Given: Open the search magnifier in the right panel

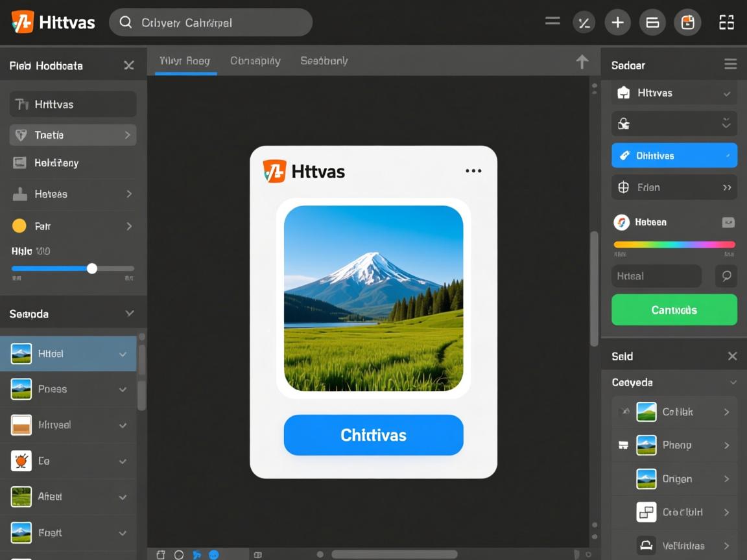Looking at the screenshot, I should coord(726,276).
